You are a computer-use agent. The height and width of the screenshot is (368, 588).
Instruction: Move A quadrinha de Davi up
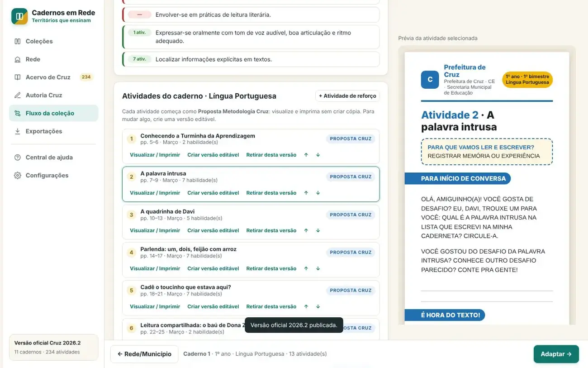(x=306, y=230)
